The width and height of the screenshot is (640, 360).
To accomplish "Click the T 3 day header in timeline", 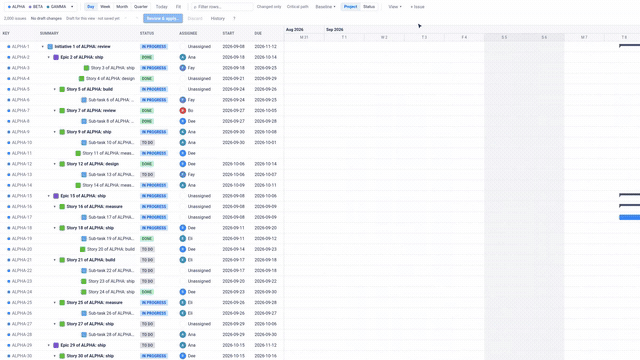I will [424, 37].
